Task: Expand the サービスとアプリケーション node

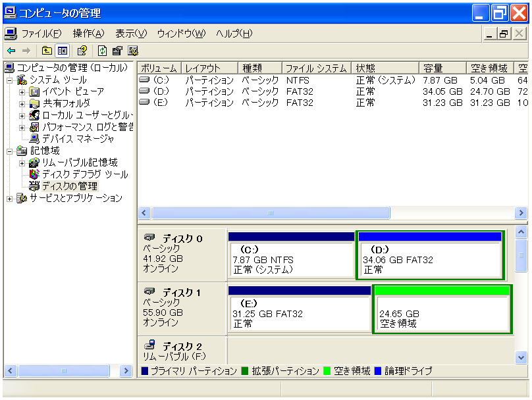Action: coord(9,199)
